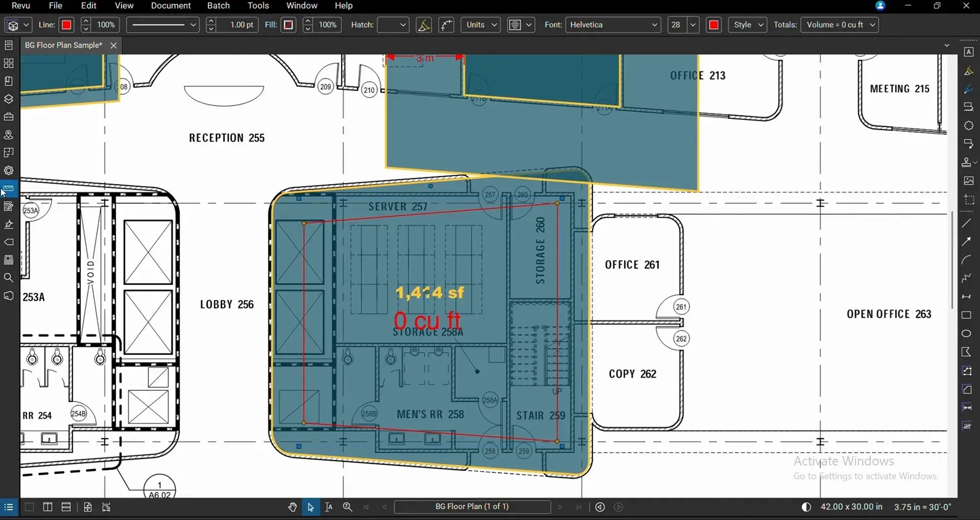Select the Stamp tool
Screen dimensions: 980x520
(966, 162)
